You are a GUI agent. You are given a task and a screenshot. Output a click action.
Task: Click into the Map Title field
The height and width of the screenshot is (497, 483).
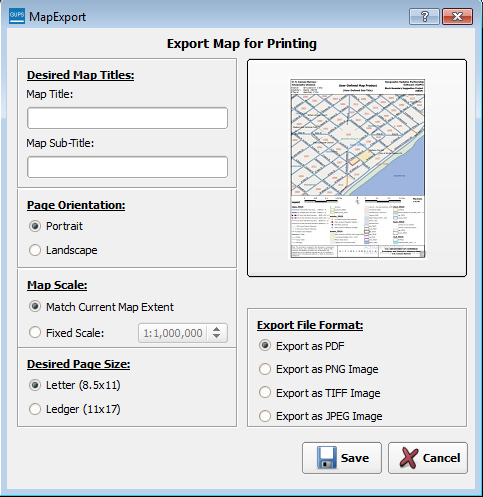pos(127,118)
